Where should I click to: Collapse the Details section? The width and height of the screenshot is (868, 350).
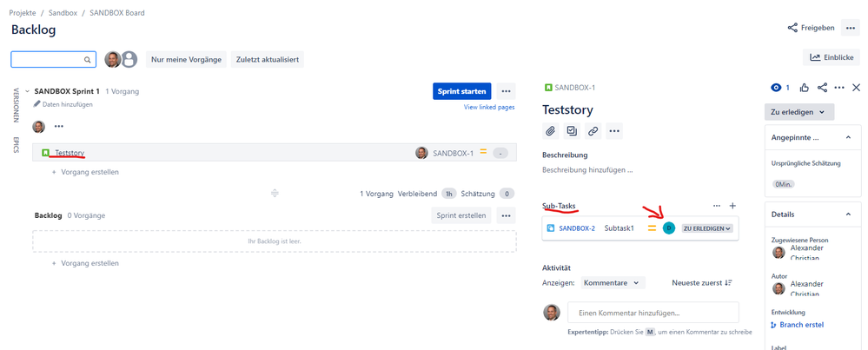(x=849, y=214)
